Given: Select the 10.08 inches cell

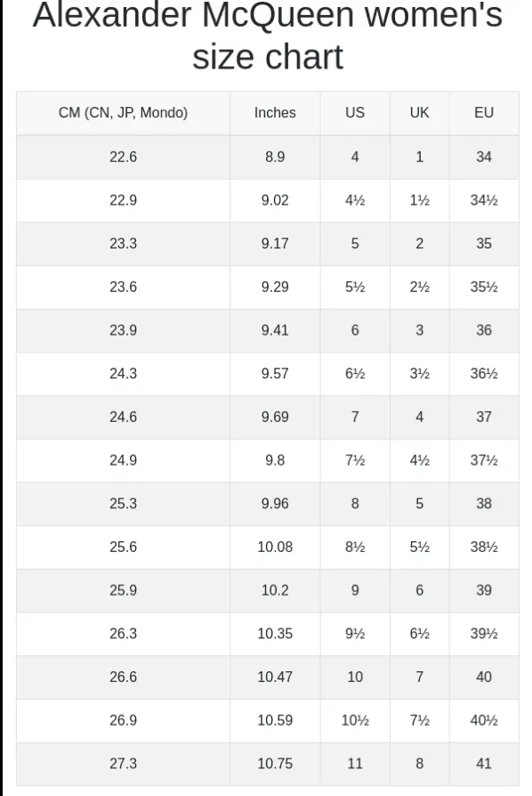Looking at the screenshot, I should click(x=275, y=548).
